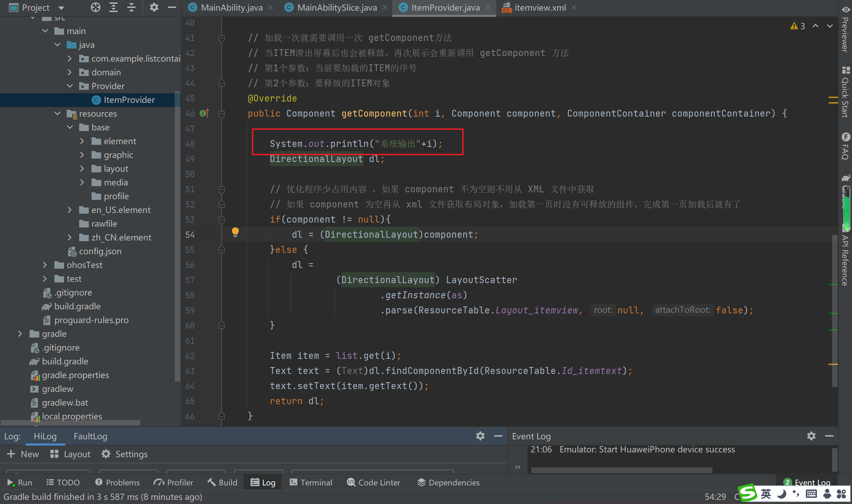Expand the gradle folder
852x504 pixels.
20,333
